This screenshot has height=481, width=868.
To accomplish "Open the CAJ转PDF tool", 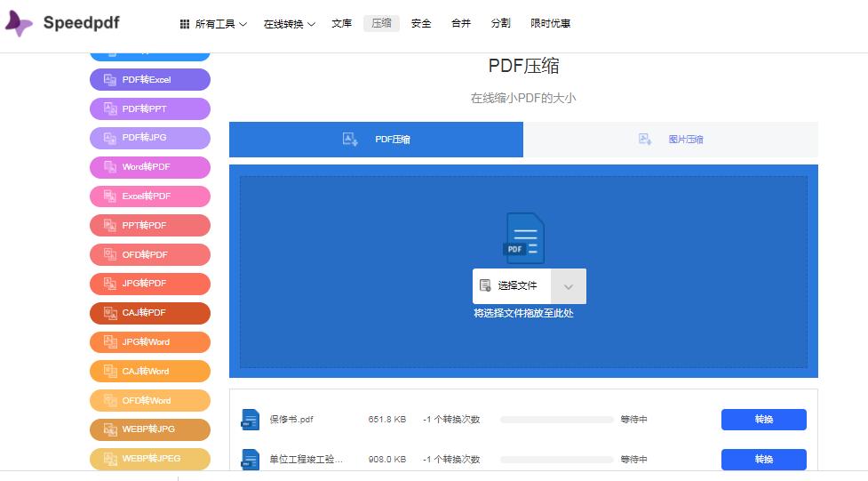I will pyautogui.click(x=150, y=313).
